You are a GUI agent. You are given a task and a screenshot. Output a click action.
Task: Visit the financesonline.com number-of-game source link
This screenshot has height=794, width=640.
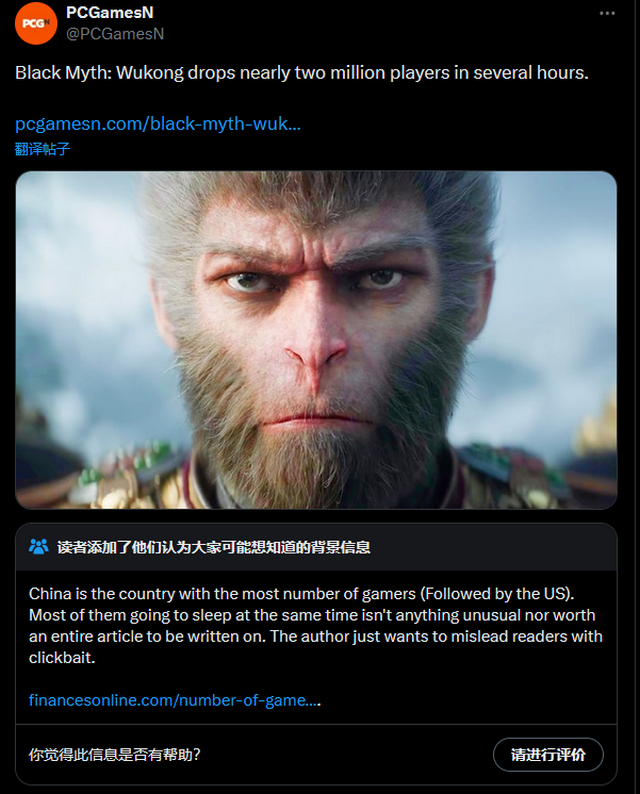click(x=174, y=700)
